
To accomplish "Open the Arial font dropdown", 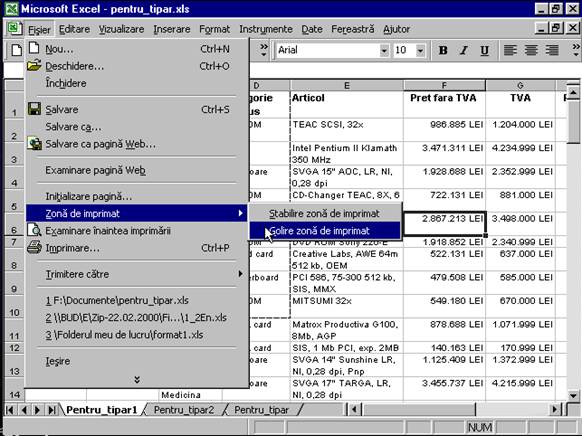I will click(384, 50).
